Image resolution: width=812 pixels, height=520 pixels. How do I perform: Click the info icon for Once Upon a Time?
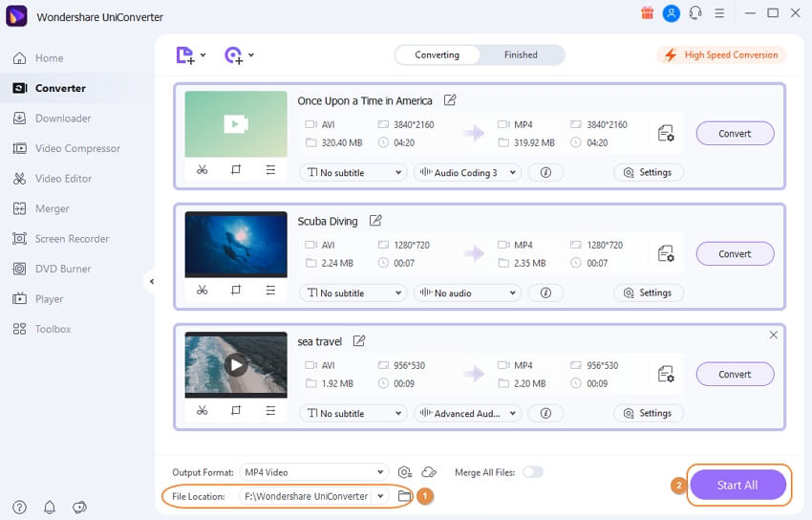pyautogui.click(x=545, y=173)
